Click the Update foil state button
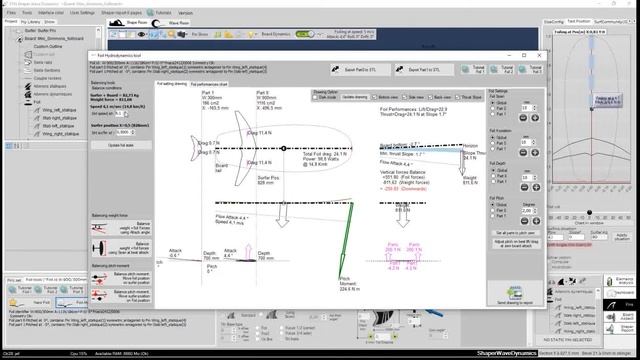 [121, 145]
